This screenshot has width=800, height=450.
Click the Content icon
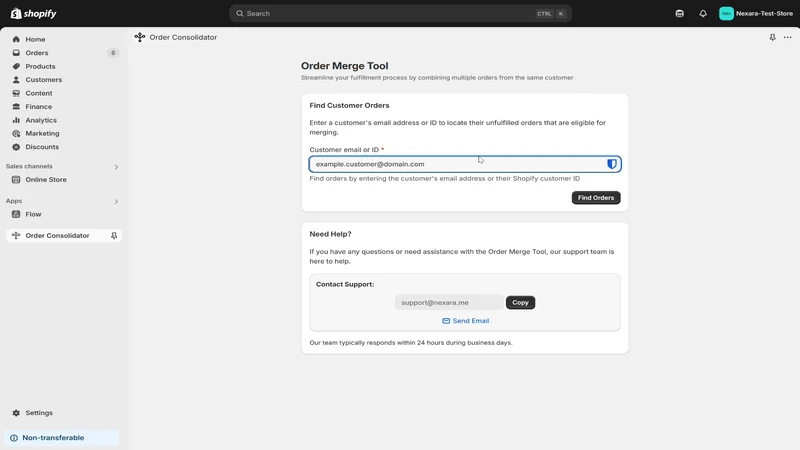click(16, 93)
